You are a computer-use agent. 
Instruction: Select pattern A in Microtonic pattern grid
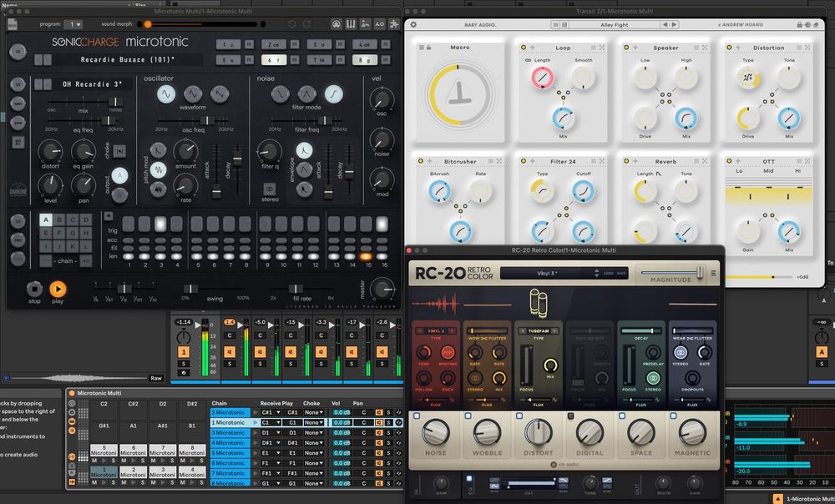pyautogui.click(x=46, y=219)
